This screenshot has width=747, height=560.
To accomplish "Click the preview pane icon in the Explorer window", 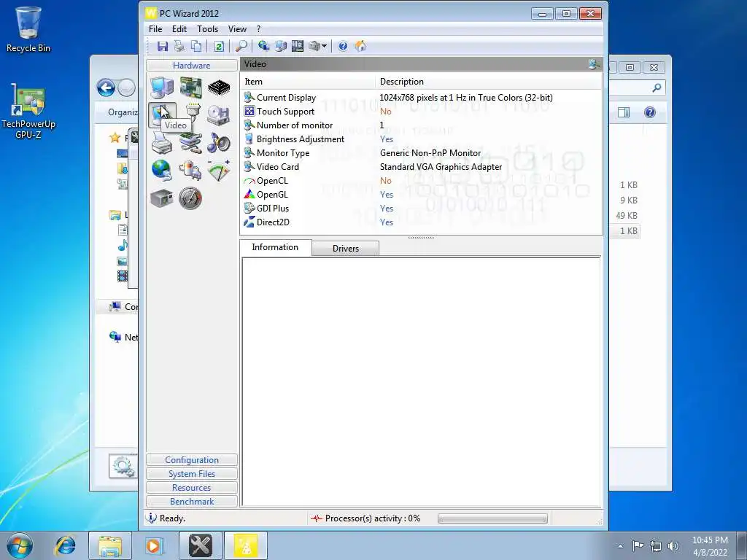I will coord(624,112).
